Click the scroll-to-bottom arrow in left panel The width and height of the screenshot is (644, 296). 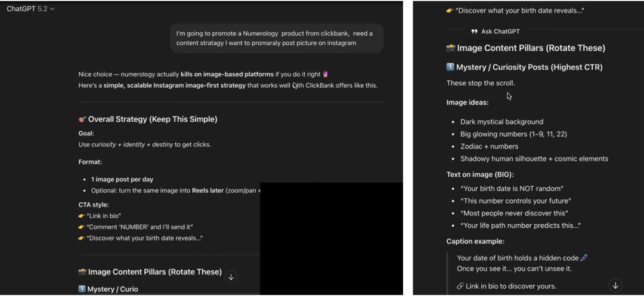(231, 277)
